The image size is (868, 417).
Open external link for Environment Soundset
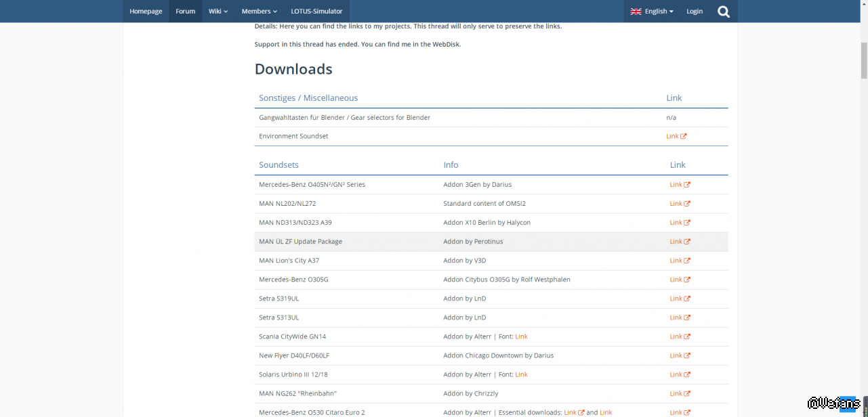pyautogui.click(x=676, y=136)
